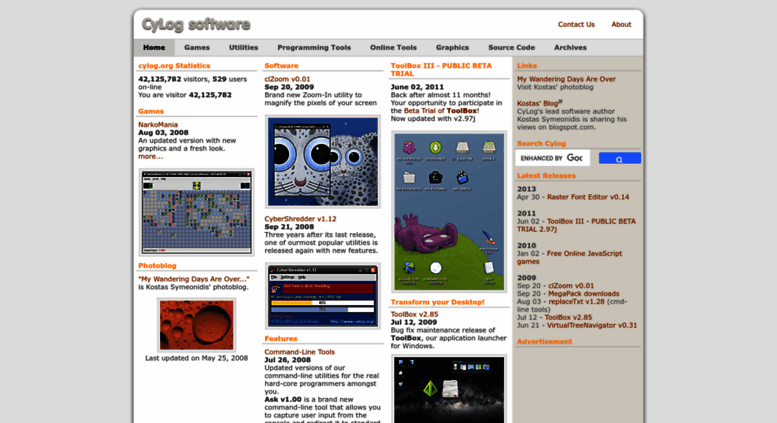777x423 pixels.
Task: Open My Wandering Days Are Over in Links
Action: 566,79
